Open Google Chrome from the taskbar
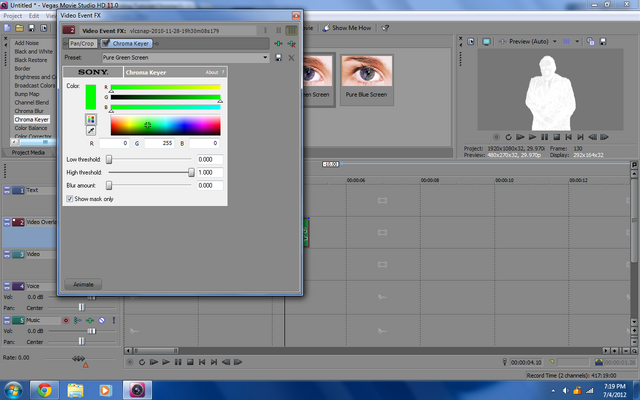This screenshot has width=640, height=400. pos(44,390)
